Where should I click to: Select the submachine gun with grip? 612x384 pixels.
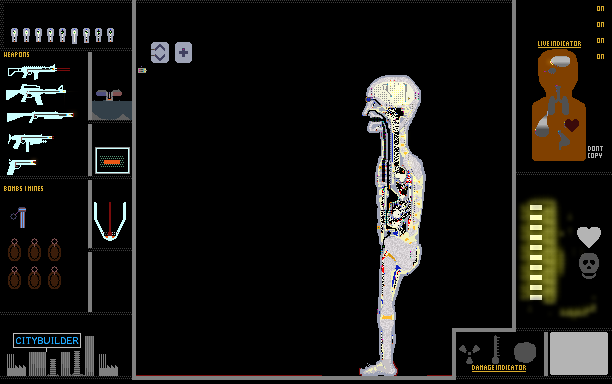pos(30,142)
